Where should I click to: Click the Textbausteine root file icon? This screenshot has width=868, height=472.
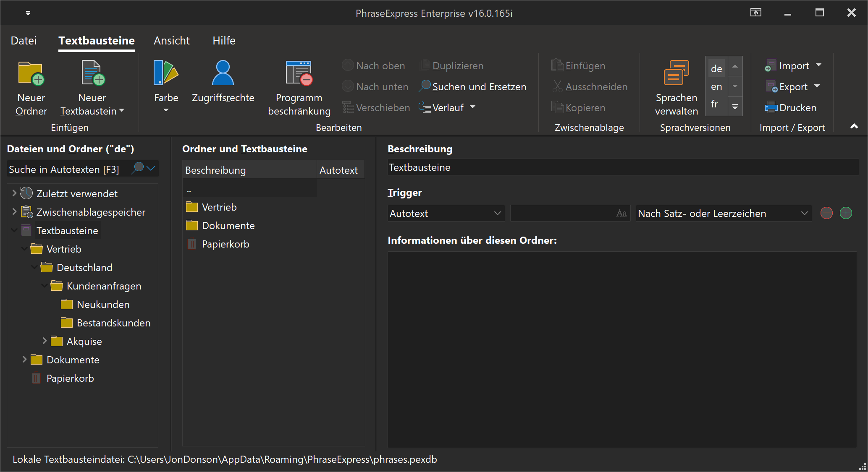pos(26,230)
